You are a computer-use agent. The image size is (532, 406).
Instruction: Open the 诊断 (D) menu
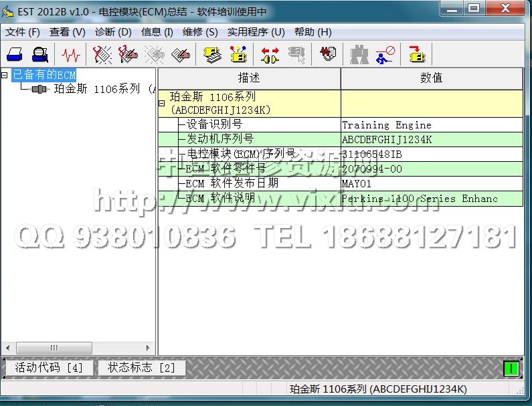tap(113, 31)
